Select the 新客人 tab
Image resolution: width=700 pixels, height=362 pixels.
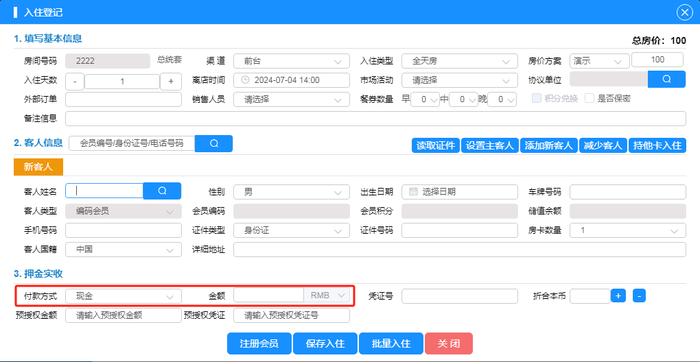[x=38, y=167]
